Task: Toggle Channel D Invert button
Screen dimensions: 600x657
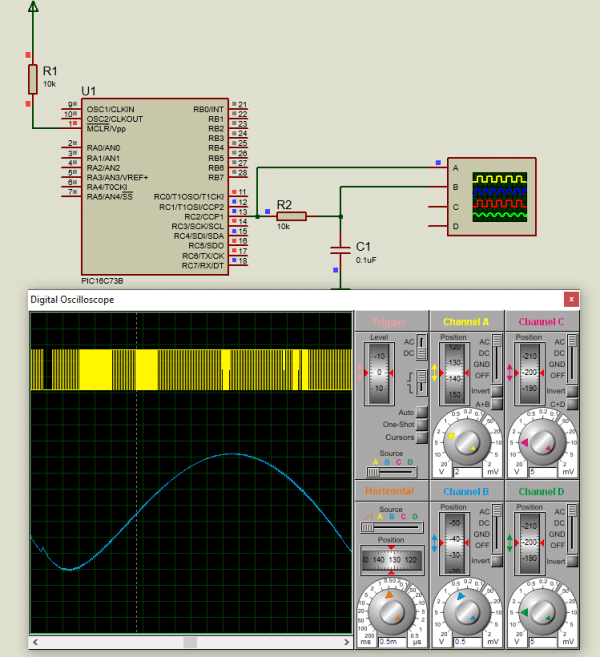Action: 572,561
